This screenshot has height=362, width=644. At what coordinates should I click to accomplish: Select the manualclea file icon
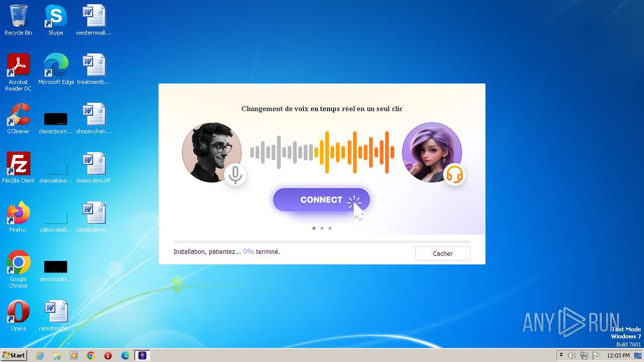pyautogui.click(x=55, y=172)
